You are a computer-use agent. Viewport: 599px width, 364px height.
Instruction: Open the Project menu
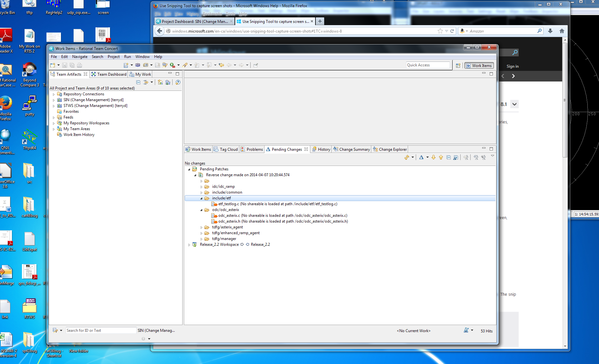(x=114, y=57)
